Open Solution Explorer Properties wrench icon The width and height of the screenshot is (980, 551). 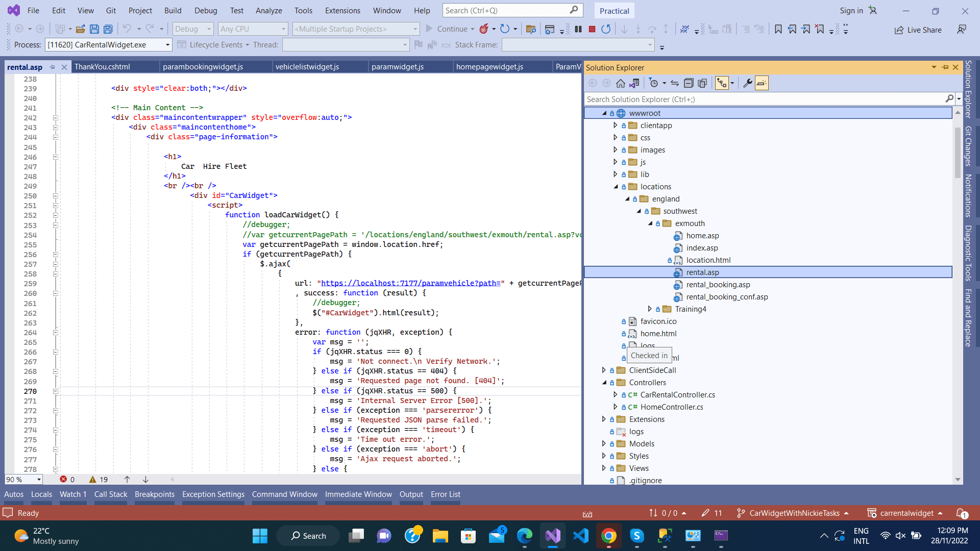747,83
